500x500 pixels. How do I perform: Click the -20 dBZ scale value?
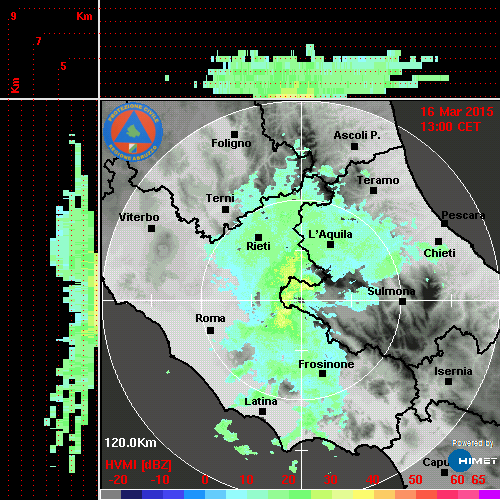(118, 480)
